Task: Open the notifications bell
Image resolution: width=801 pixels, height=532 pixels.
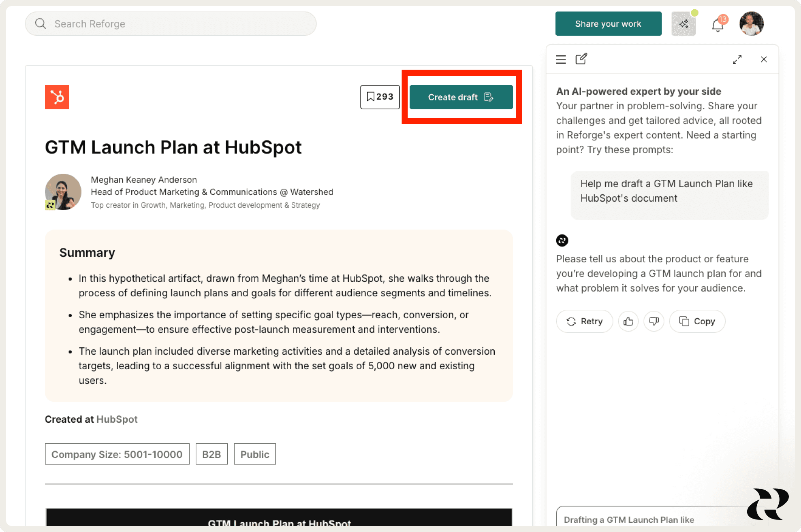Action: 718,25
